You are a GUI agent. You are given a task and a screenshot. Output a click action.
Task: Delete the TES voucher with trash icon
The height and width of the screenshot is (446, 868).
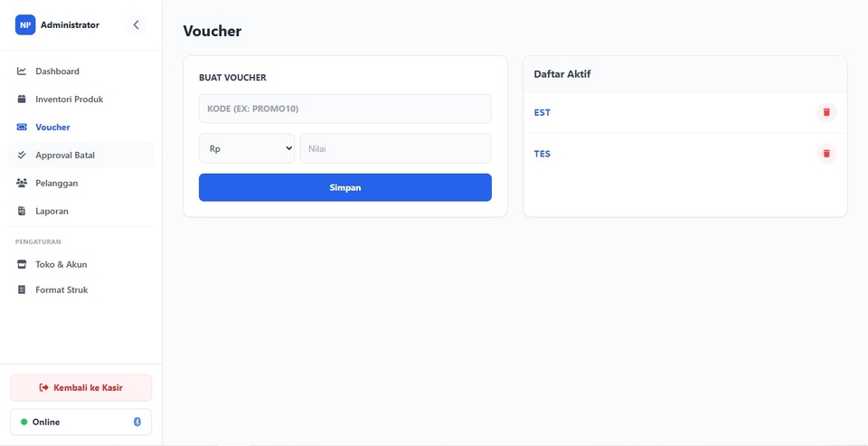point(826,154)
